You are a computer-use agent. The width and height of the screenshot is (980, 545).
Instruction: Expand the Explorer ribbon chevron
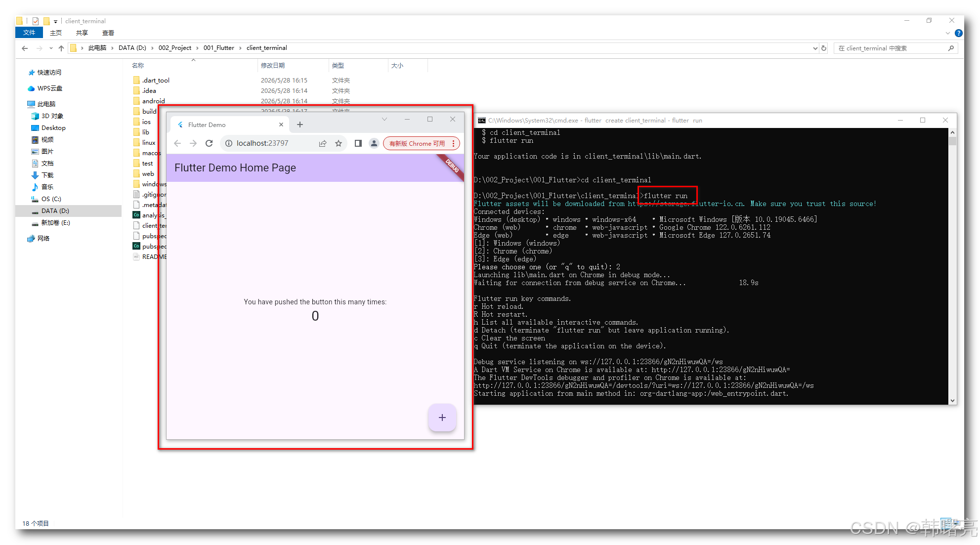pos(948,33)
